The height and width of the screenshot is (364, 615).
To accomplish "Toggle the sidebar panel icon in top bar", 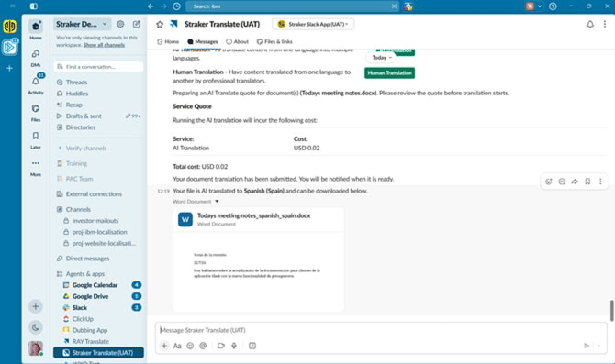I will click(34, 6).
